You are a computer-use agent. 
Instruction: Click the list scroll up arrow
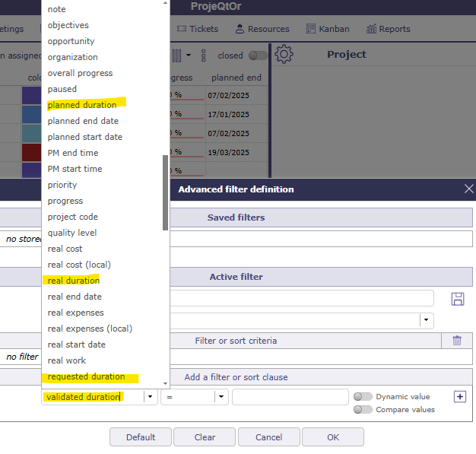coord(166,3)
